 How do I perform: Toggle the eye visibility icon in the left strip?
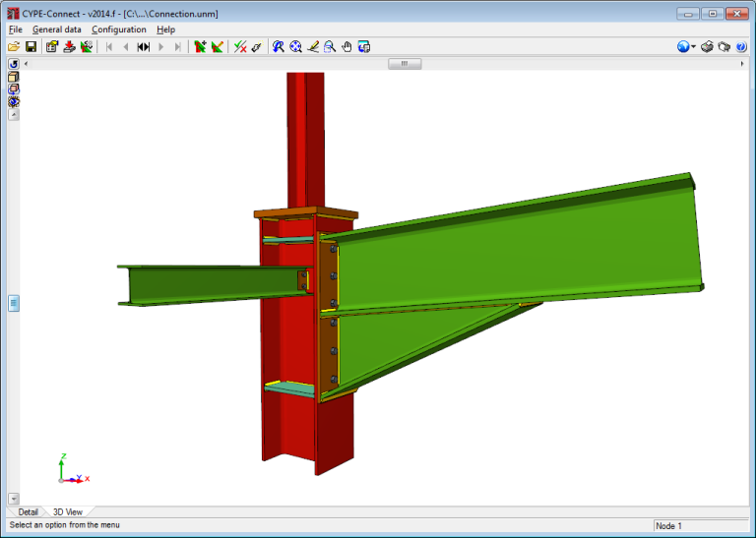pyautogui.click(x=14, y=101)
